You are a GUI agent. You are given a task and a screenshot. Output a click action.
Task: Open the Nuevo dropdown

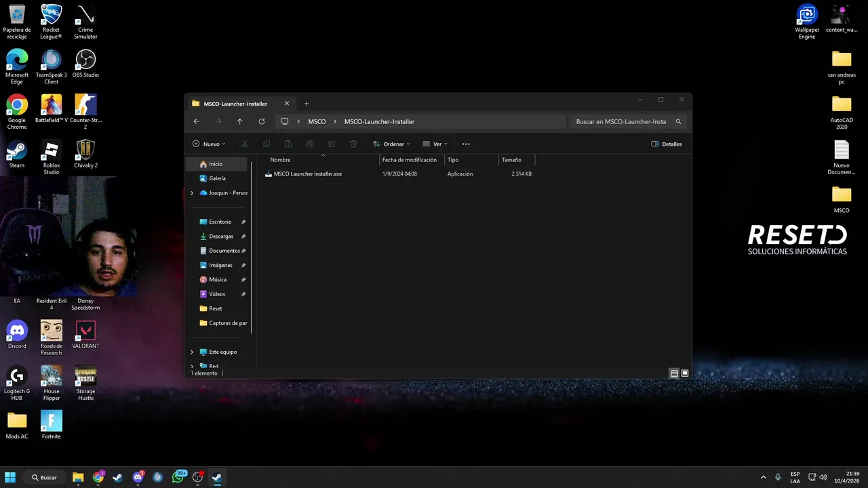click(x=209, y=144)
